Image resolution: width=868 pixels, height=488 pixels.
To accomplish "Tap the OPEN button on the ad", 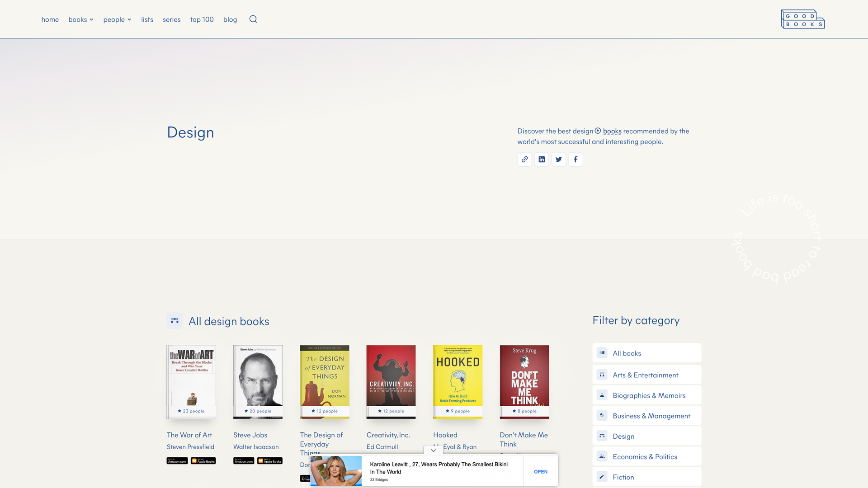I will 540,471.
